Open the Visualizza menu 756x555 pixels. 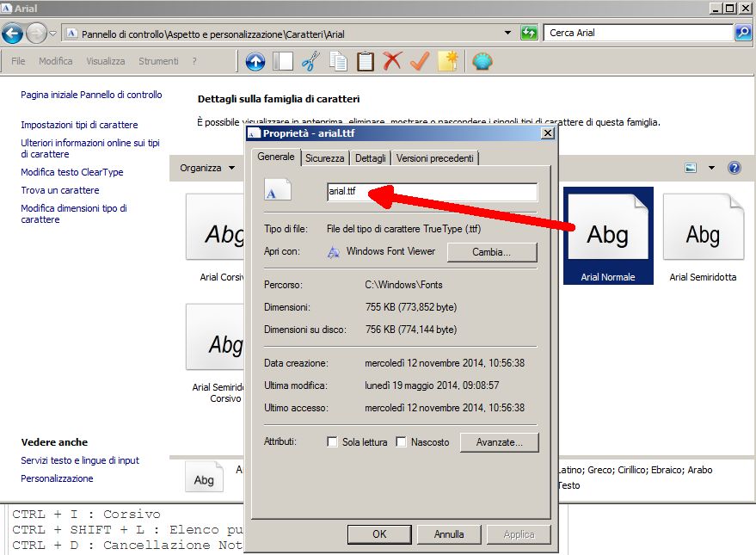(x=106, y=61)
